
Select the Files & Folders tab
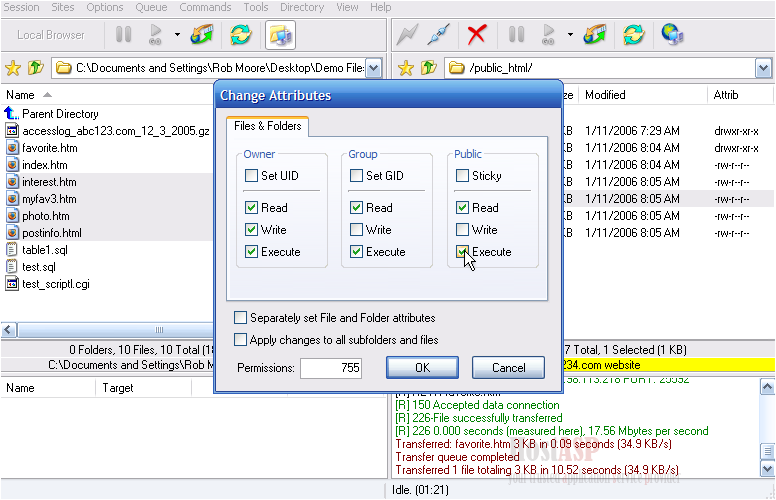point(268,126)
